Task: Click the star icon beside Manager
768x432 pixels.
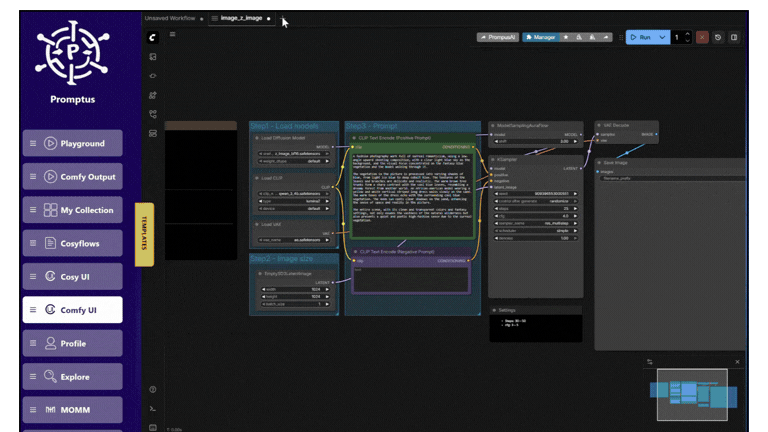Action: coord(566,37)
